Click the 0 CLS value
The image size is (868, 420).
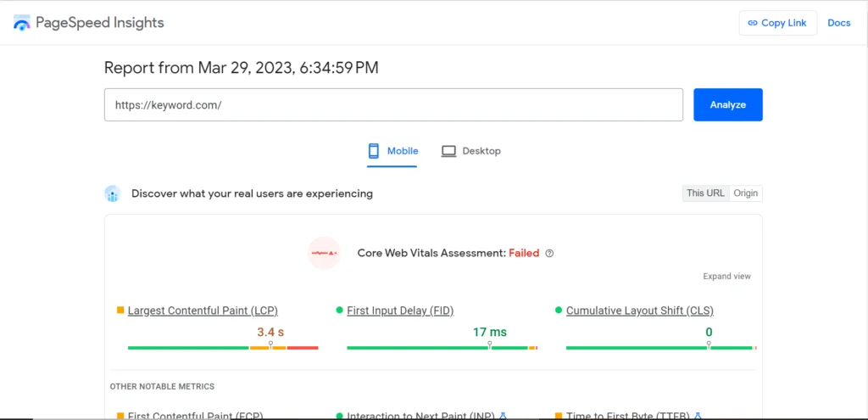[709, 333]
